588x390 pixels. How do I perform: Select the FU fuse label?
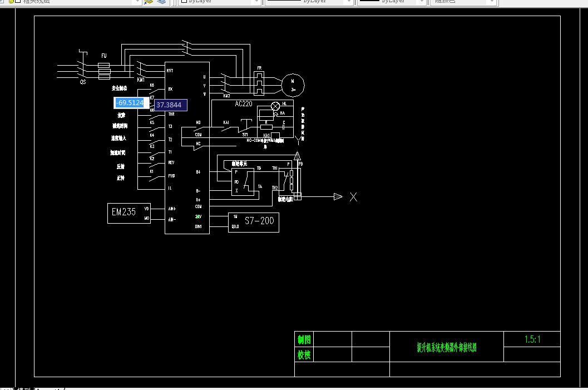pyautogui.click(x=104, y=56)
